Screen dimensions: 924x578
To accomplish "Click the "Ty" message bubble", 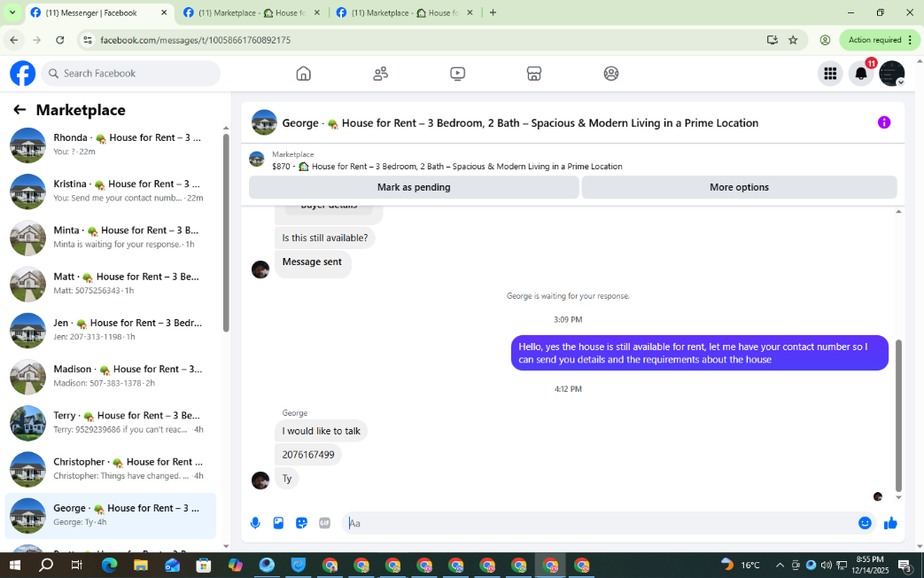I will coord(287,479).
